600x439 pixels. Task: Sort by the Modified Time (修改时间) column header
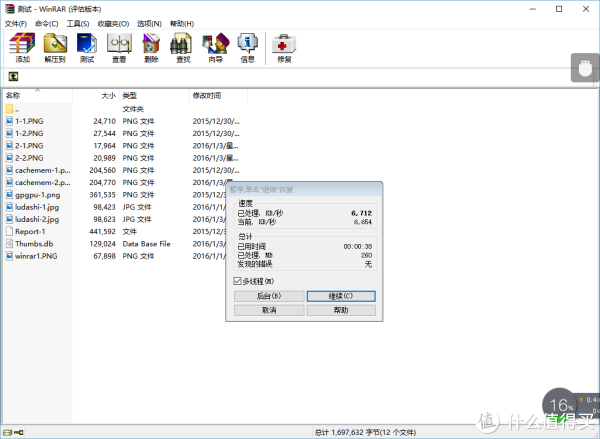pos(218,96)
